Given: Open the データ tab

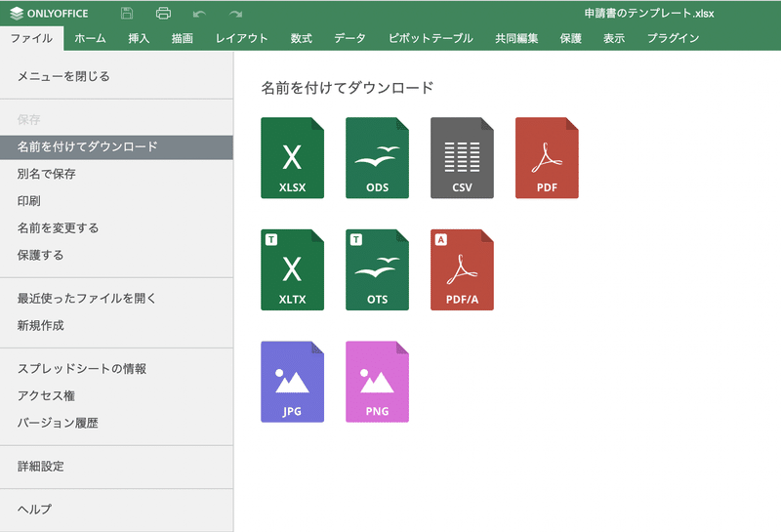Looking at the screenshot, I should (x=349, y=38).
